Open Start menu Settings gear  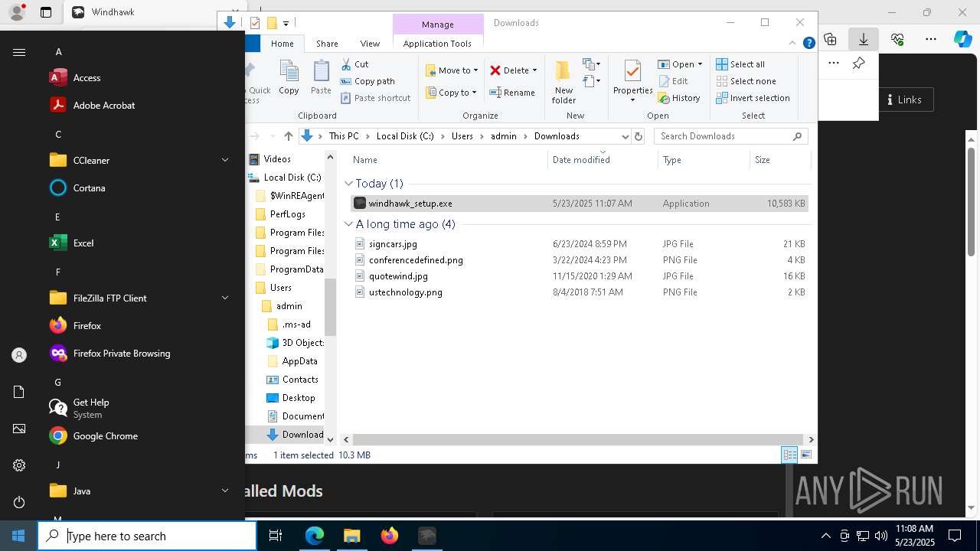(x=19, y=465)
